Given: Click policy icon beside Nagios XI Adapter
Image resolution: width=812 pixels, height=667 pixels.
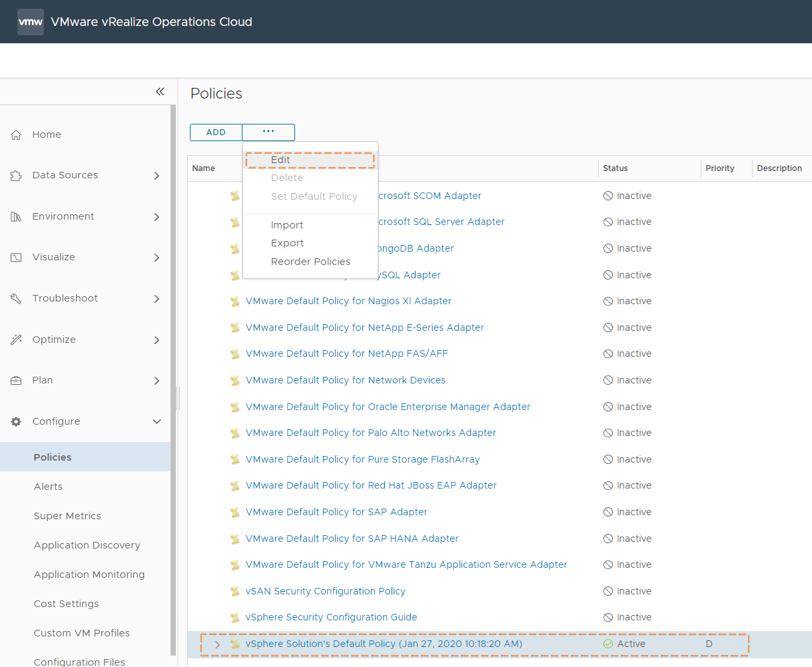Looking at the screenshot, I should pyautogui.click(x=235, y=302).
